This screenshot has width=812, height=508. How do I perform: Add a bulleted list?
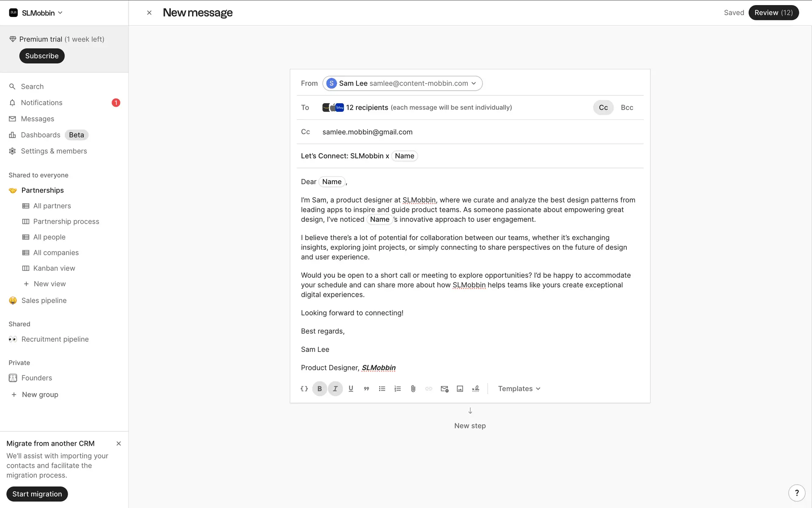[382, 389]
